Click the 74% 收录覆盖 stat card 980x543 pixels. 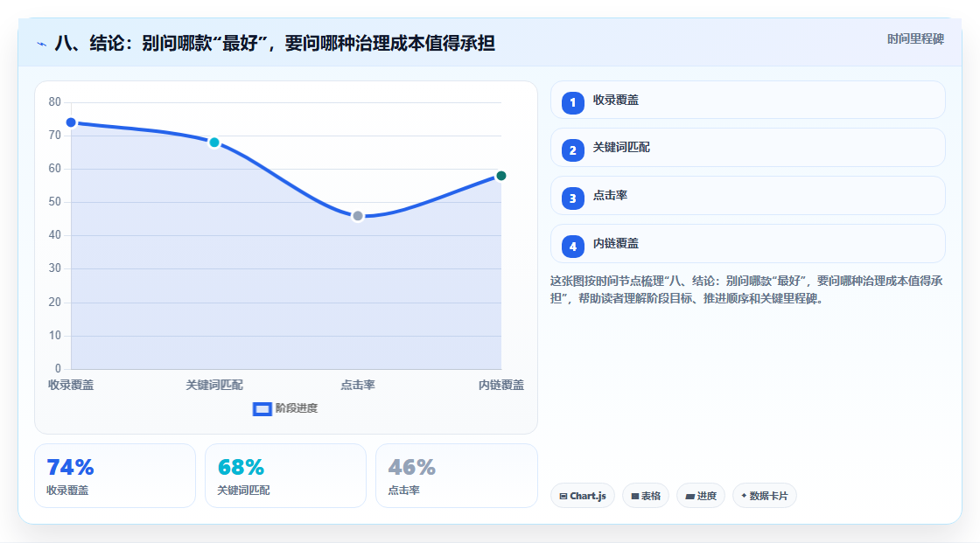click(115, 476)
